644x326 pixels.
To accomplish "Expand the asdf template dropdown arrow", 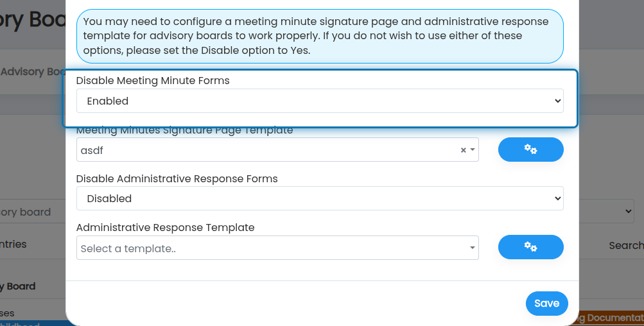I will click(x=473, y=150).
